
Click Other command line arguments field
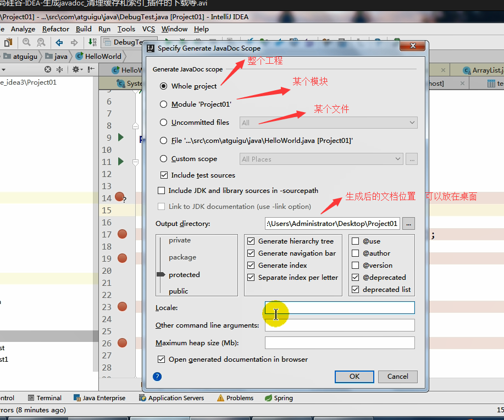[x=340, y=325]
